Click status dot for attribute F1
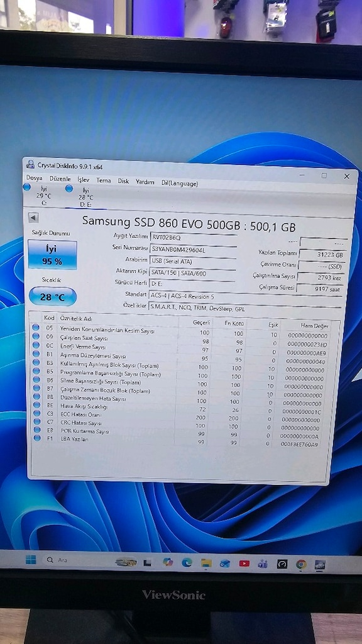This screenshot has height=644, width=362. tap(37, 438)
